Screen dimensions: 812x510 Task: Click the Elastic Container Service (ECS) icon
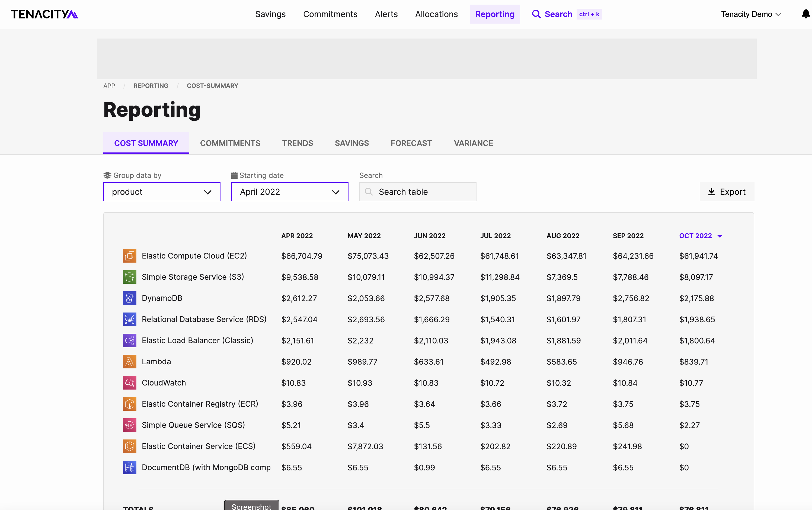click(x=129, y=446)
